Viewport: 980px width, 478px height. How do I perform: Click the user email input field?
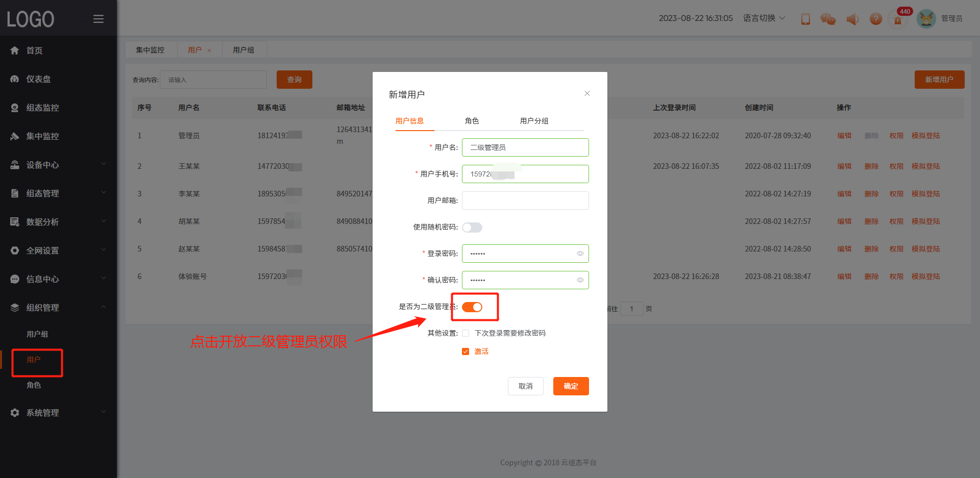525,200
